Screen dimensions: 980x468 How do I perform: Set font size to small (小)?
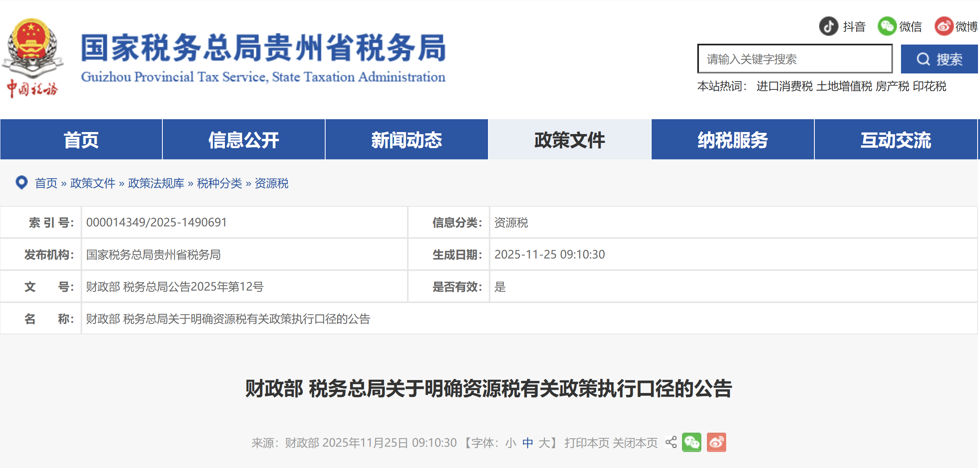point(510,443)
